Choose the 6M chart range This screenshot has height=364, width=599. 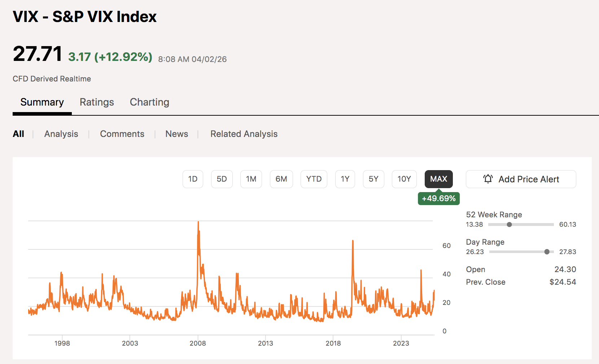pos(281,179)
